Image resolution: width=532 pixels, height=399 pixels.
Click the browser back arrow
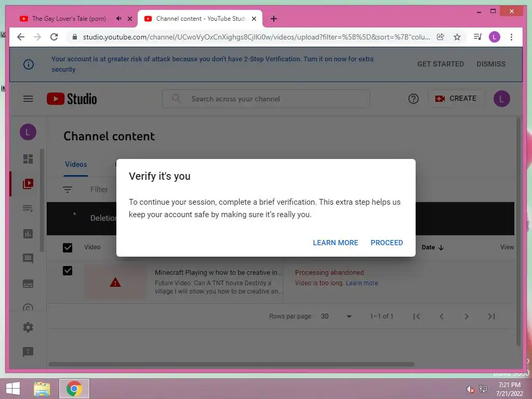21,37
